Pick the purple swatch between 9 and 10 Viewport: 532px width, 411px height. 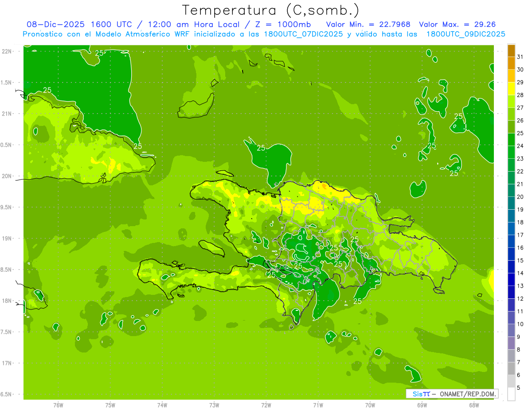(511, 330)
